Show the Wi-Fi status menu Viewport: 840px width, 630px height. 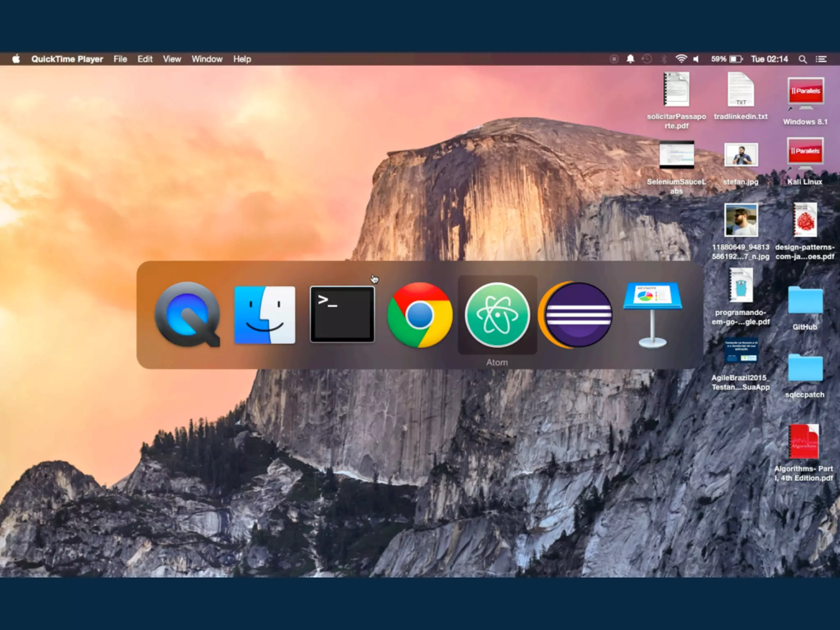point(681,59)
